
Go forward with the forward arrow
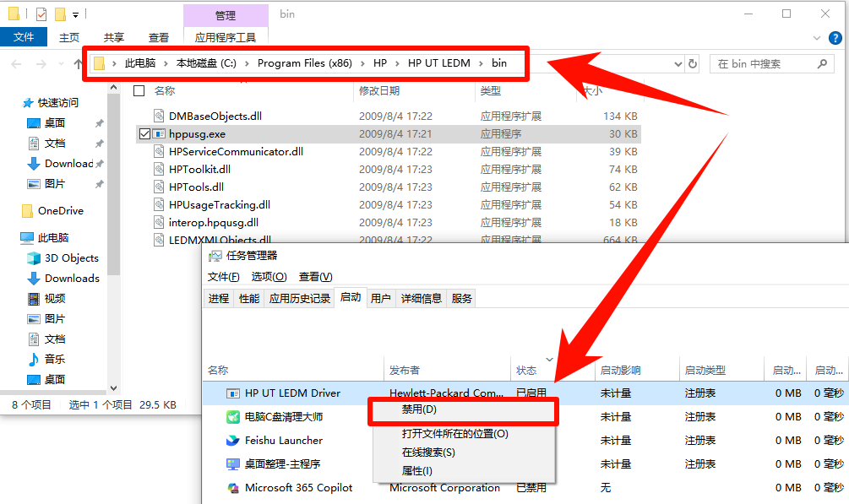point(41,64)
